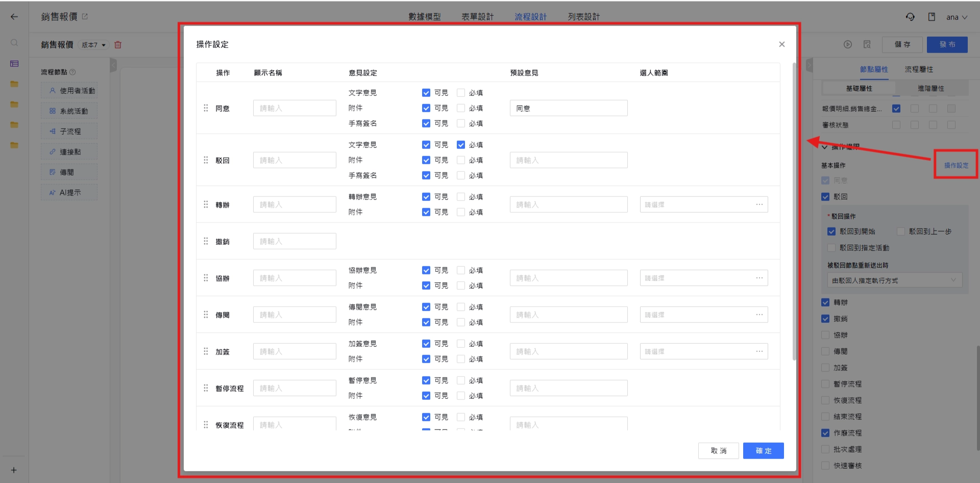Open 由駁回人指定執行方式 dropdown
The width and height of the screenshot is (980, 483).
pyautogui.click(x=894, y=281)
